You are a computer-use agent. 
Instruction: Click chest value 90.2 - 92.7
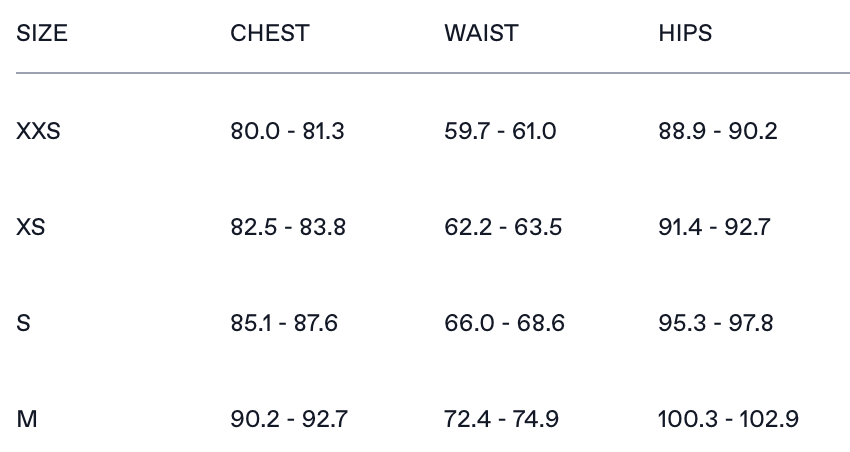(x=289, y=419)
